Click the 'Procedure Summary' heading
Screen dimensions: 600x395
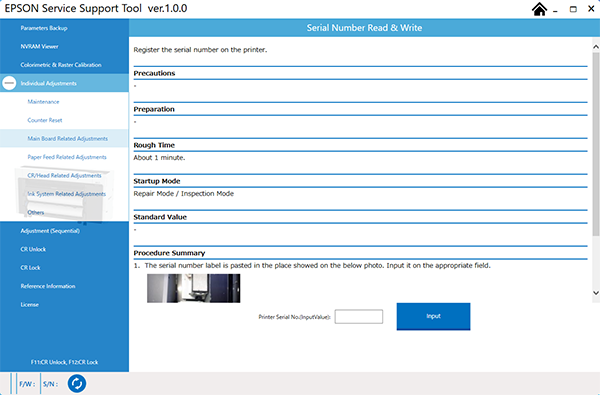[169, 253]
